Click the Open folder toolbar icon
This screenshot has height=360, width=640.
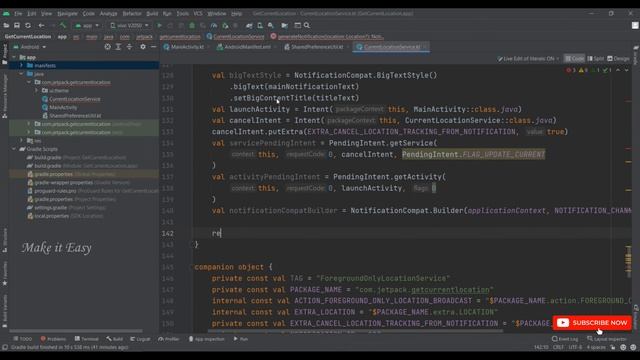point(6,25)
